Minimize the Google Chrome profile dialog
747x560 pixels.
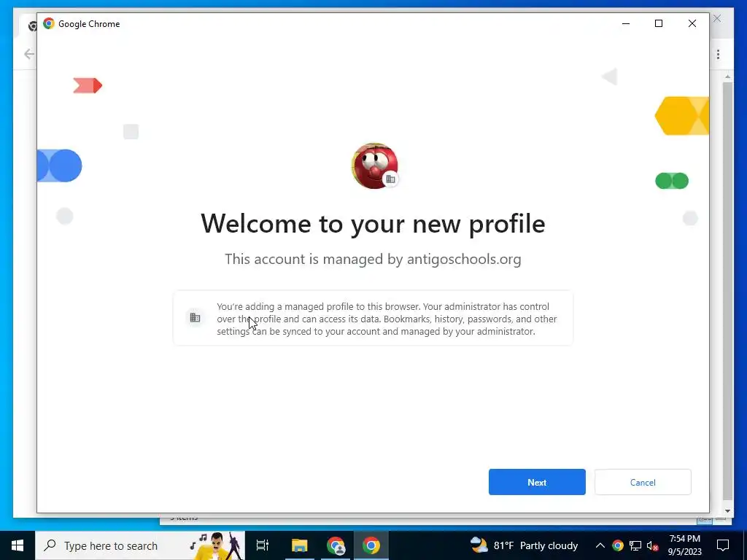pos(626,23)
